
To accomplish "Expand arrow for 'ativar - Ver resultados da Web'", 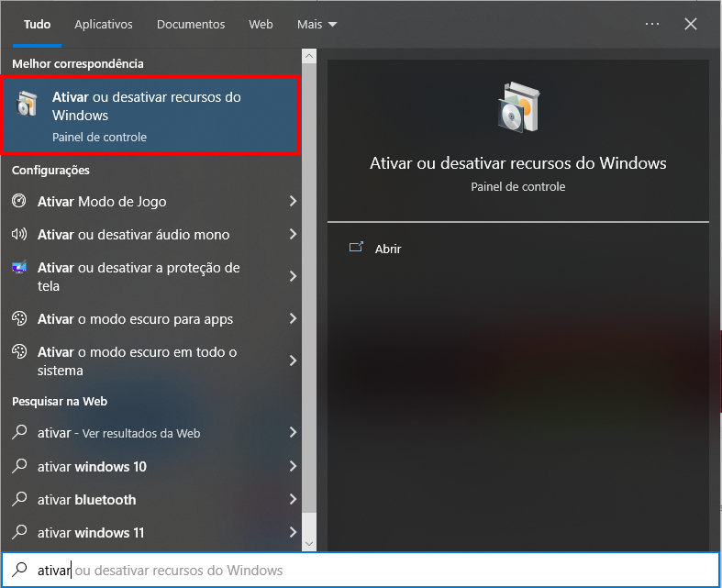I will tap(293, 432).
